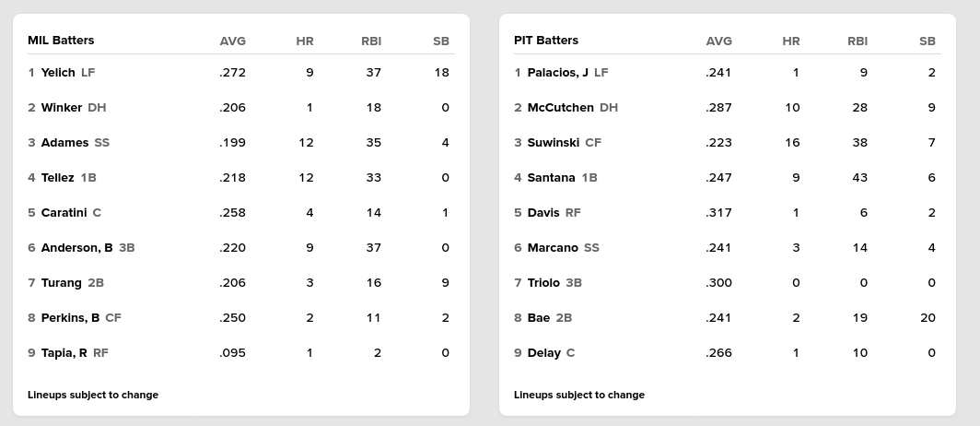Open Bae's player profile

[x=539, y=317]
